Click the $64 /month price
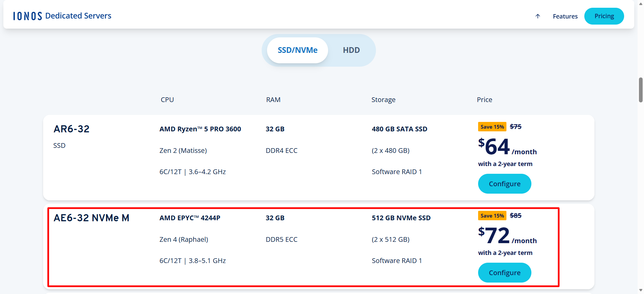644x294 pixels. tap(507, 147)
